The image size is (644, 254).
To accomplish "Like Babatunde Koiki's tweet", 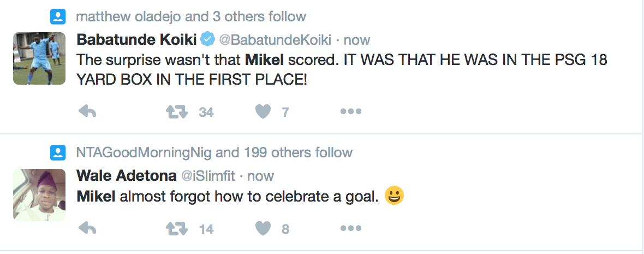I will click(263, 112).
